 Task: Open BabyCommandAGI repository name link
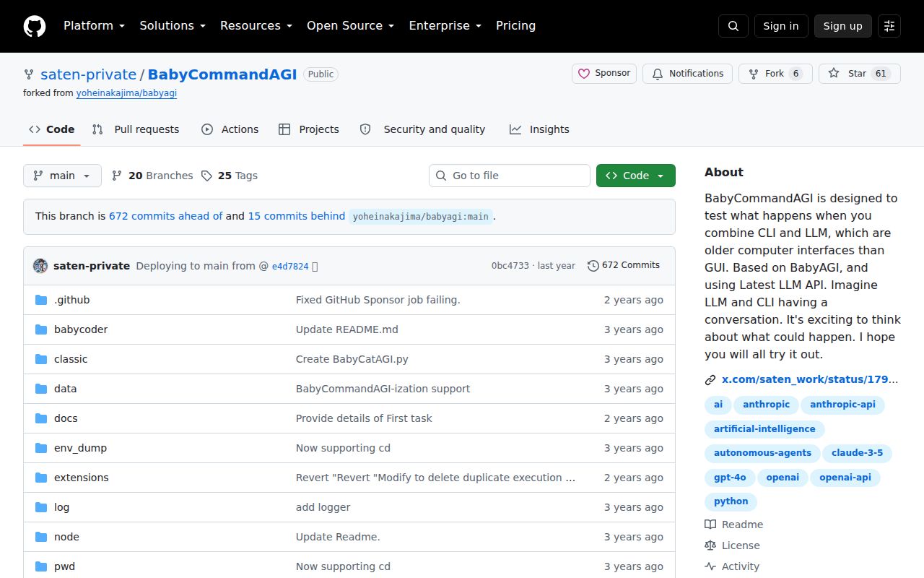222,74
